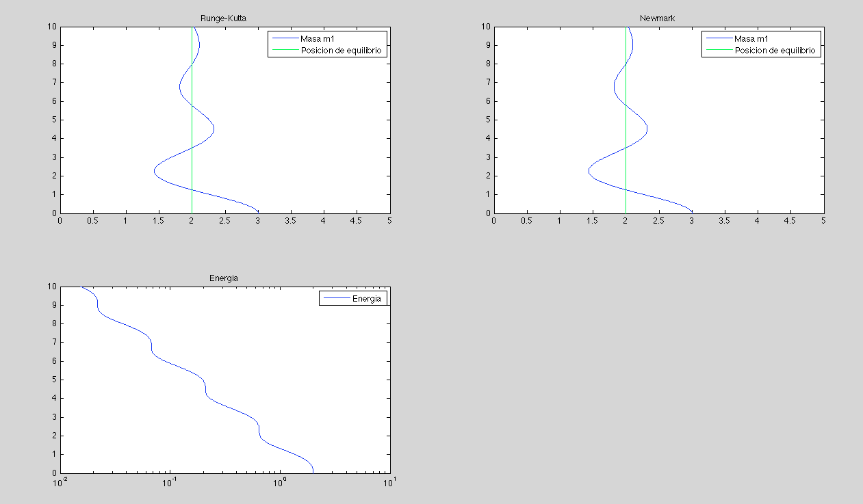This screenshot has height=504, width=863.
Task: Select the 'Energia' legend entry text
Action: [366, 299]
